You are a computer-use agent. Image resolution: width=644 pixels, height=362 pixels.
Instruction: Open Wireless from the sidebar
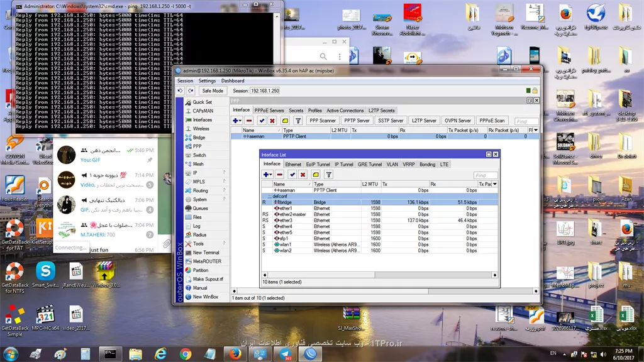[x=201, y=128]
